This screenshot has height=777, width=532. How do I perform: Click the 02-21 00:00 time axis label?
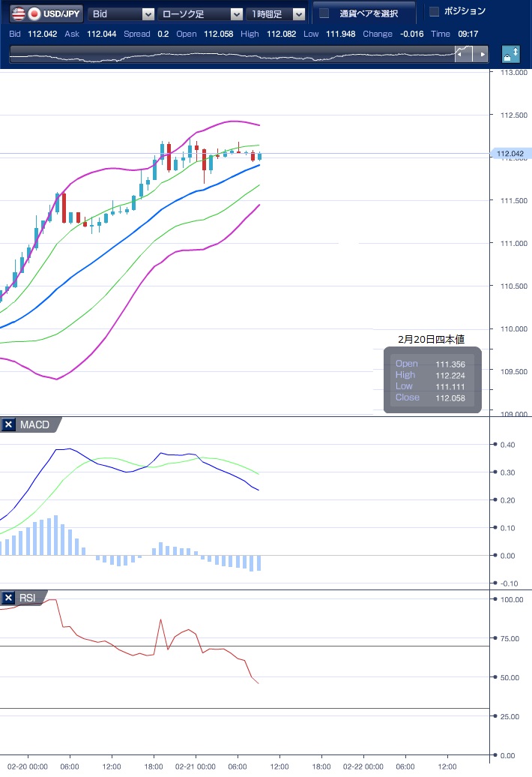point(196,767)
